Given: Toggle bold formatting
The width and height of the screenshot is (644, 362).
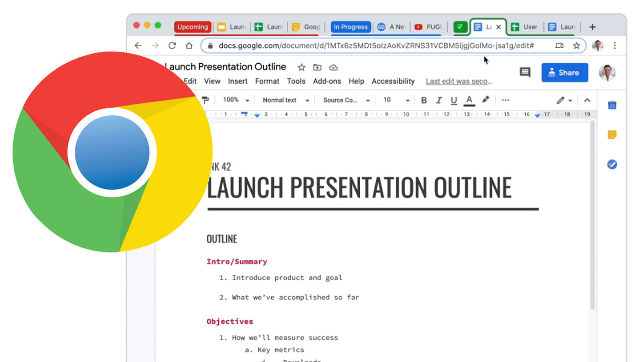Looking at the screenshot, I should pos(424,100).
